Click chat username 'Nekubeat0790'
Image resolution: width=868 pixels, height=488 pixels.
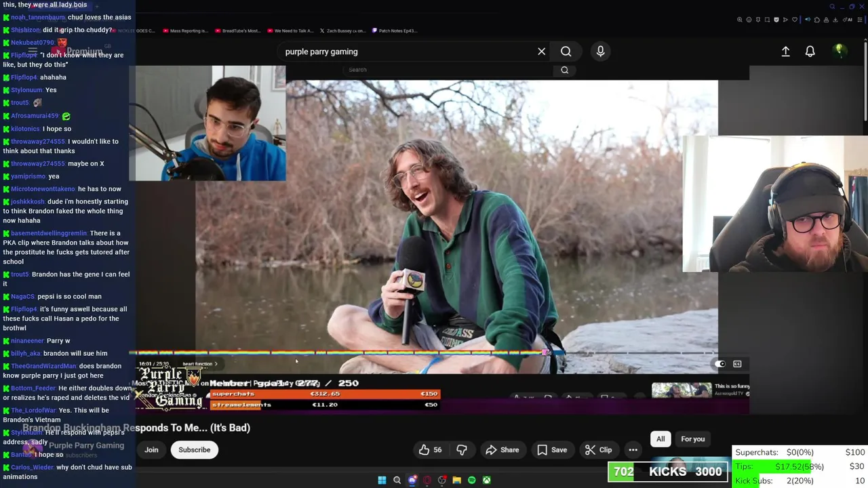tap(33, 43)
